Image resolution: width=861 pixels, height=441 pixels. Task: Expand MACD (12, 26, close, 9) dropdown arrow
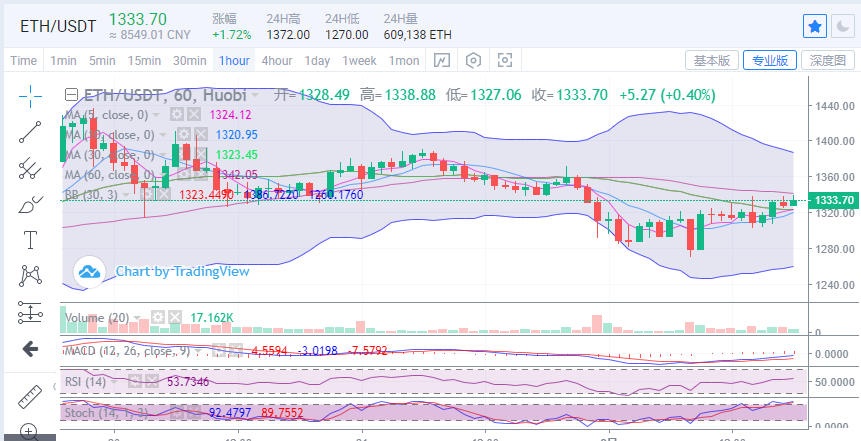pyautogui.click(x=199, y=351)
